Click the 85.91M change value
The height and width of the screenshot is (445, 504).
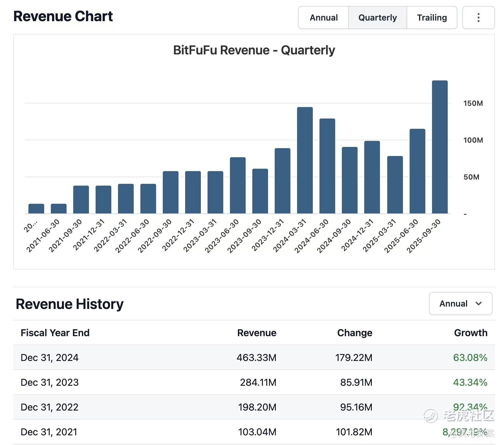(x=356, y=382)
